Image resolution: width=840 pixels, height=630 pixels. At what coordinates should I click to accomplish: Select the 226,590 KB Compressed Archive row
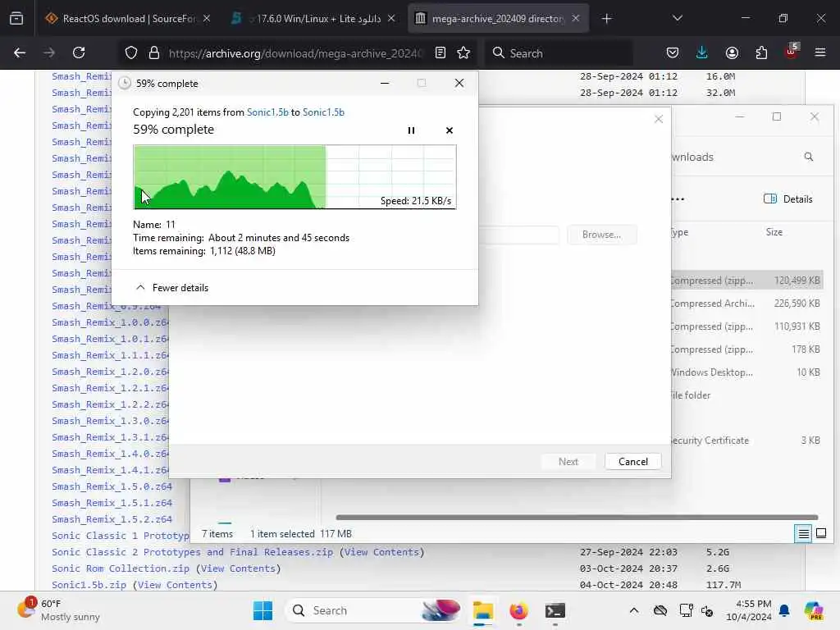point(746,304)
